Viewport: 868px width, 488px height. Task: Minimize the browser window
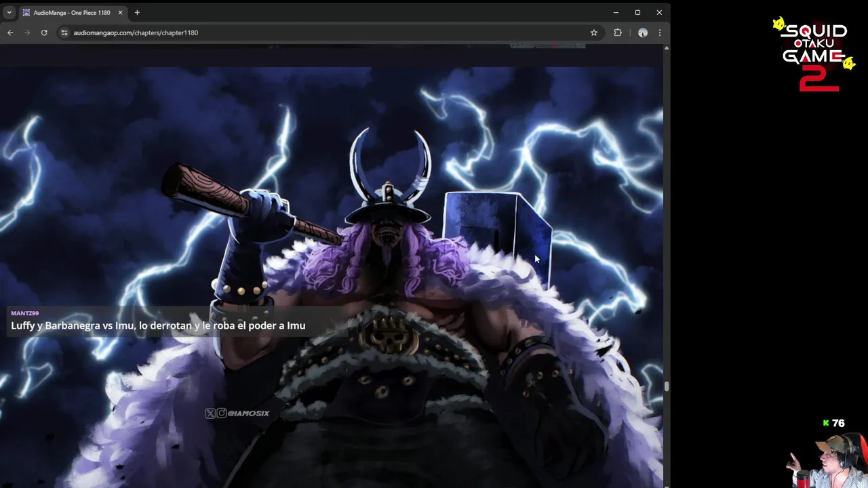coord(616,12)
